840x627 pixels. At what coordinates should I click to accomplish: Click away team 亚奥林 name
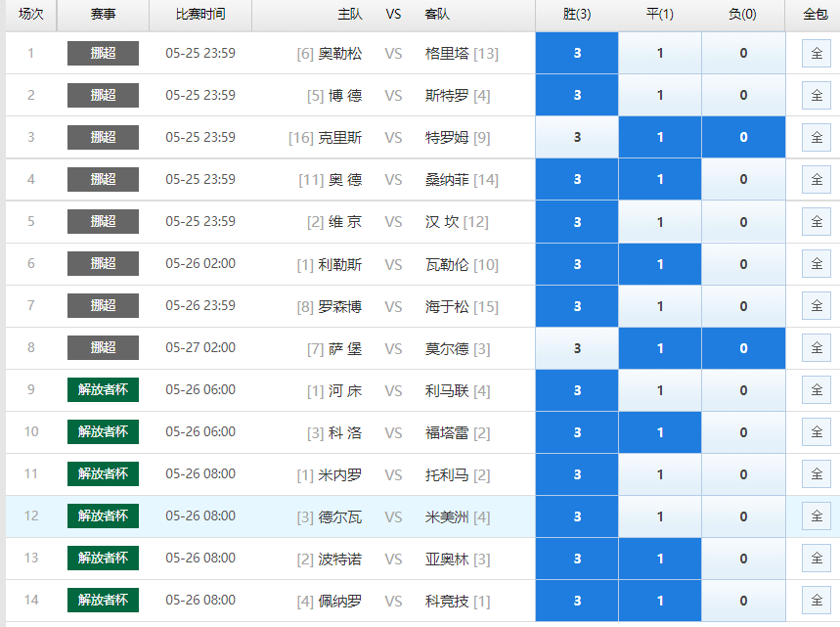coord(447,559)
